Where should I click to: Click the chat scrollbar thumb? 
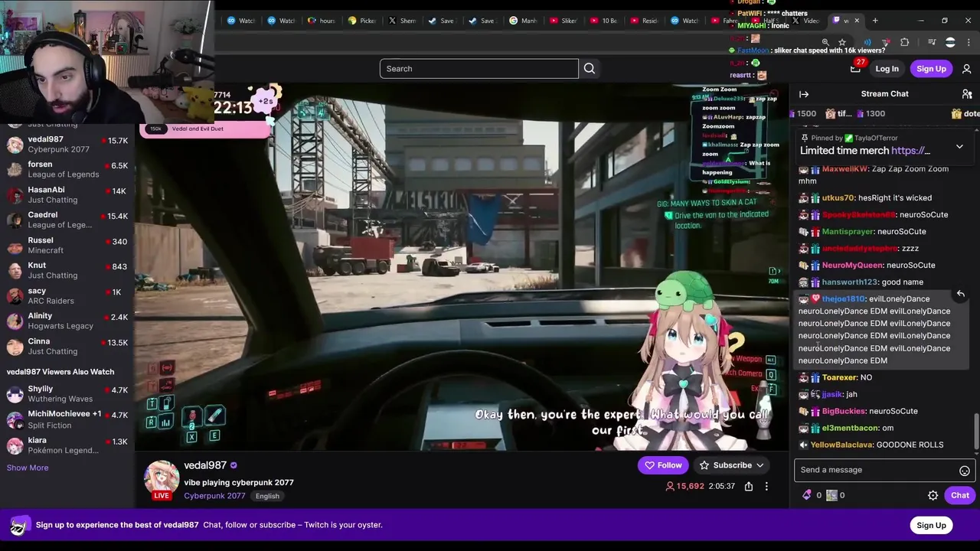coord(975,432)
